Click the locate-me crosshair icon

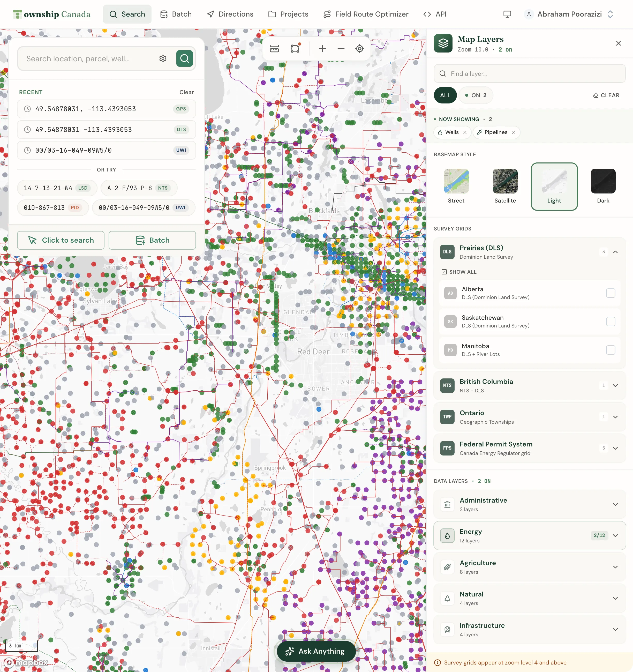pyautogui.click(x=360, y=49)
